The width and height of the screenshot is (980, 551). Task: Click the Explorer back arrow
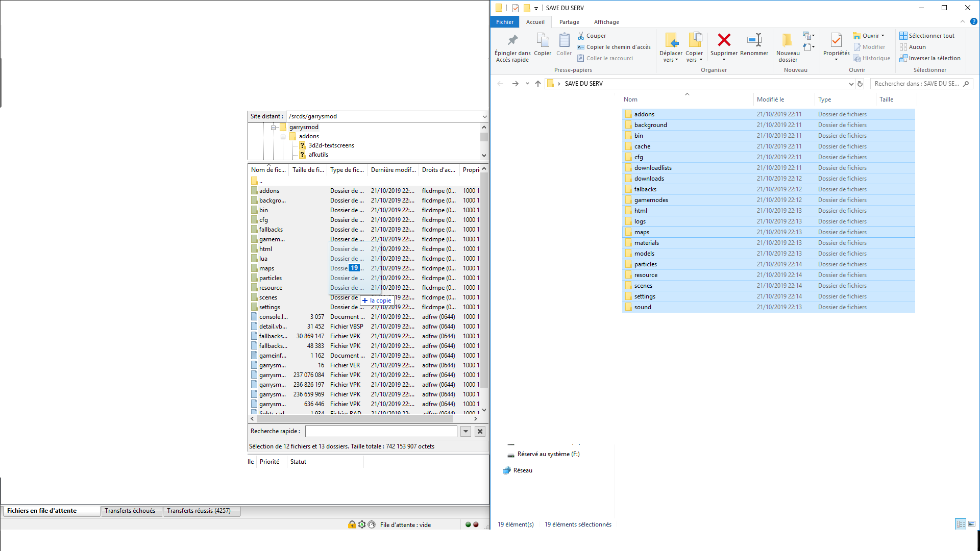click(500, 84)
